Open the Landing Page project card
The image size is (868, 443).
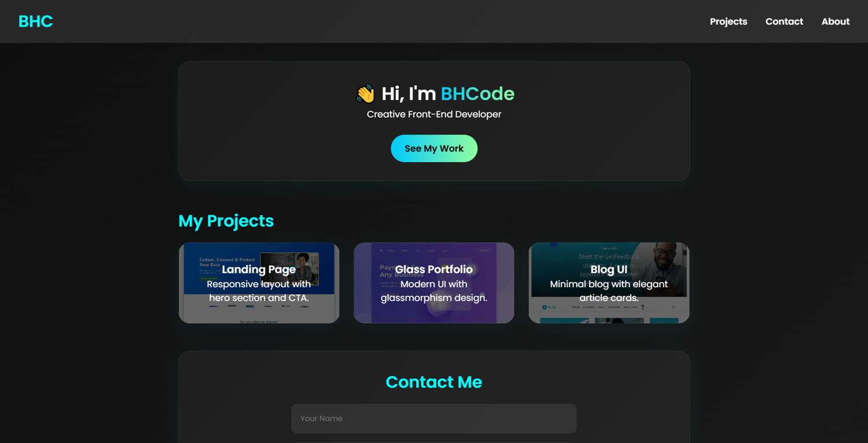[x=259, y=283]
